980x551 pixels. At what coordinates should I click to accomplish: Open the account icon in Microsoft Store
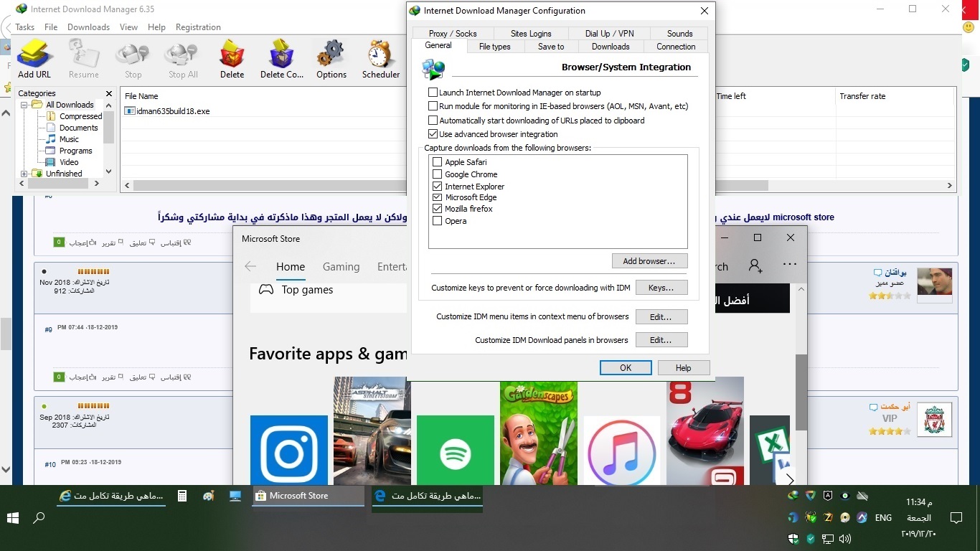tap(755, 266)
